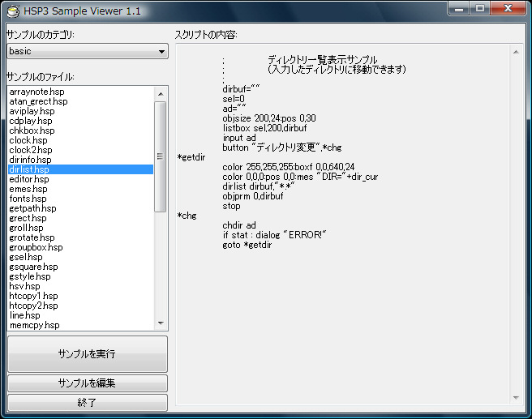Click script pane scroll down arrow
The height and width of the screenshot is (419, 532).
coord(516,397)
